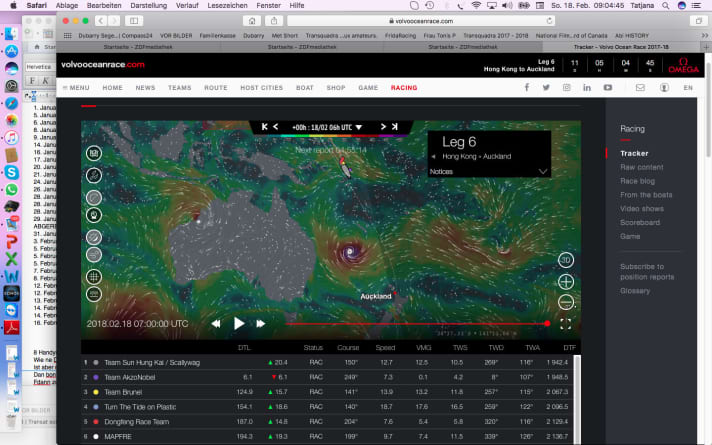The width and height of the screenshot is (712, 445).
Task: Go to the next weather forecast step
Action: tap(383, 127)
